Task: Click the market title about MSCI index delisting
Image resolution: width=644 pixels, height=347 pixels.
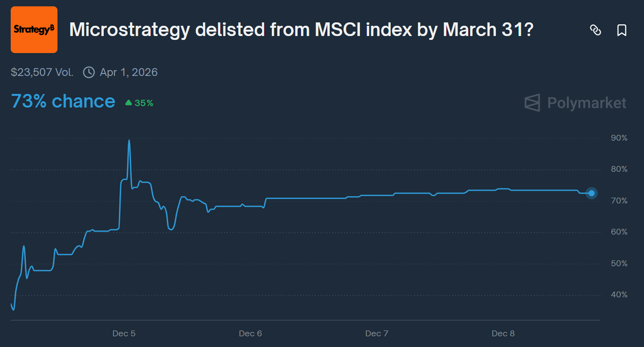Action: pos(301,30)
